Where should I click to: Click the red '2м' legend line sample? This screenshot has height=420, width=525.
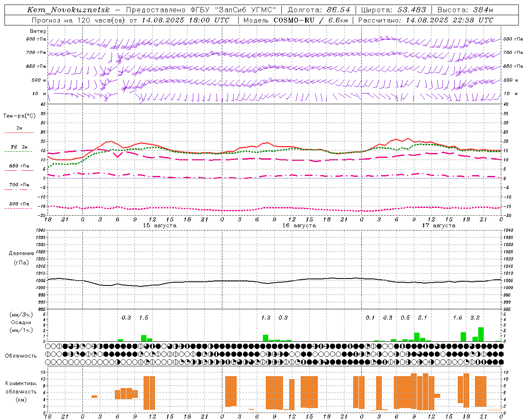point(19,132)
